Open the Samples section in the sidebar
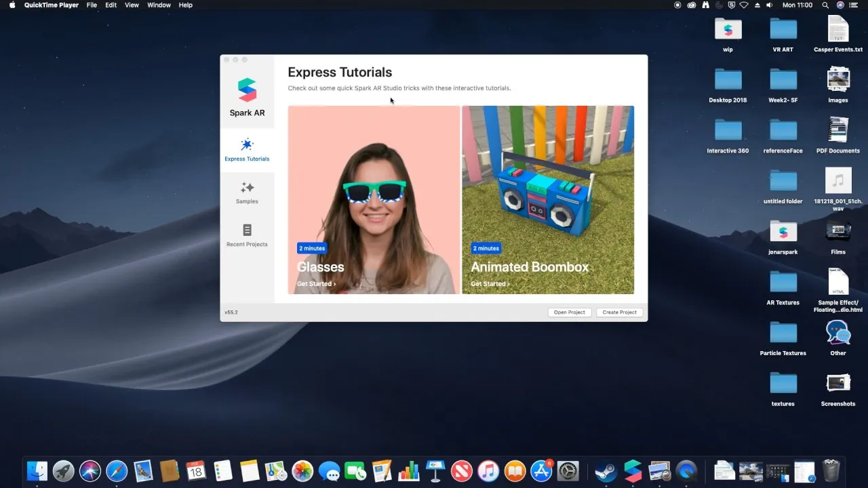This screenshot has height=488, width=868. point(247,192)
